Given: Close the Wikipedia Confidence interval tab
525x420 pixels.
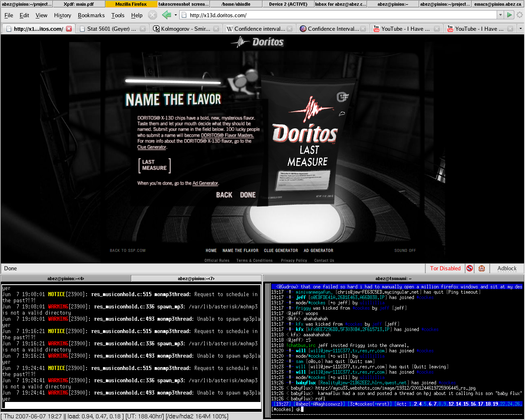Looking at the screenshot, I should 290,29.
